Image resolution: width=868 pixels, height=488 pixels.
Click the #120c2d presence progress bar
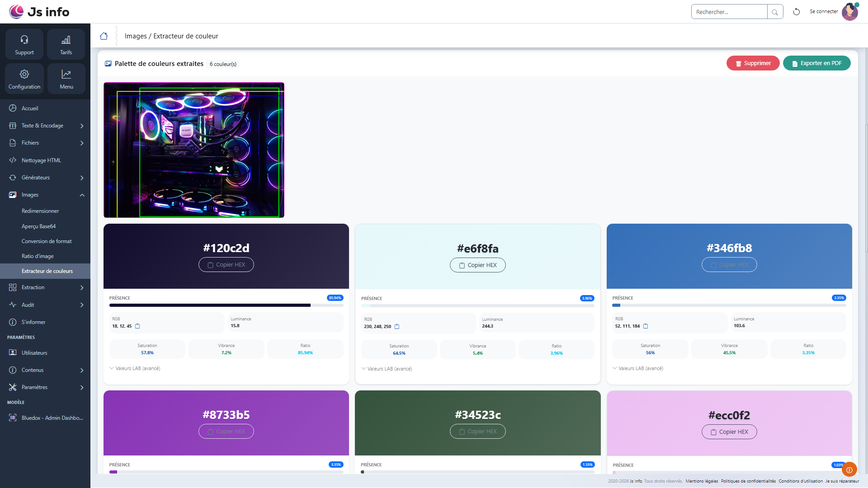[x=226, y=305]
